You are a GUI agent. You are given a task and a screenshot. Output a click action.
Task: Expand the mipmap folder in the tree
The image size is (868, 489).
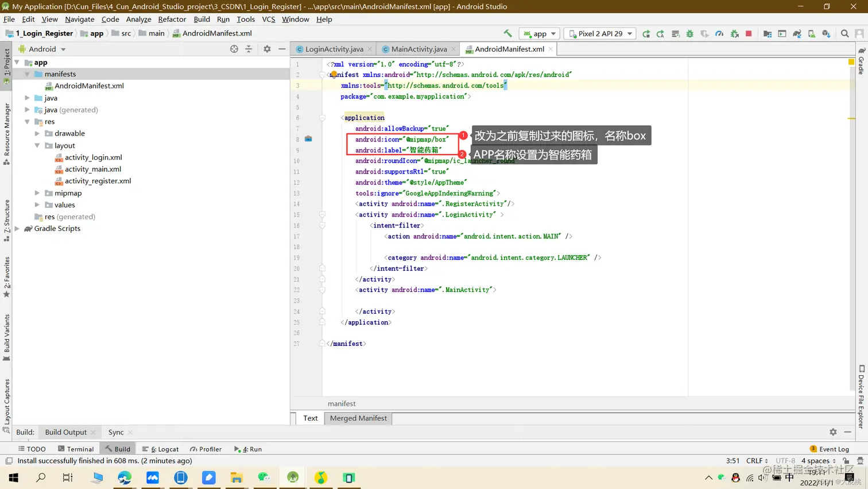[37, 193]
